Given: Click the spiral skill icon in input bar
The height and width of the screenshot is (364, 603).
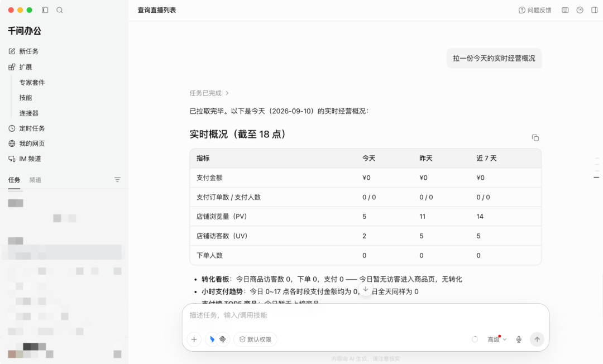Looking at the screenshot, I should coord(223,339).
